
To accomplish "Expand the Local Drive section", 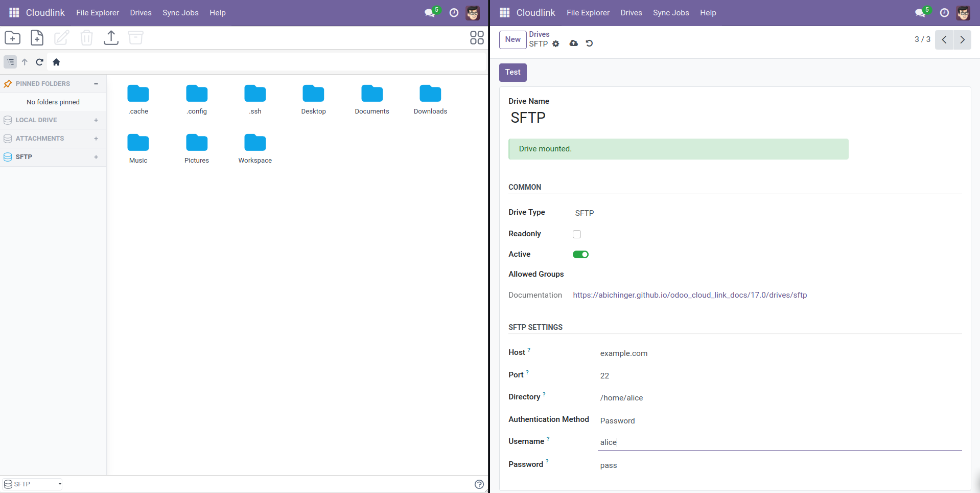I will (96, 120).
